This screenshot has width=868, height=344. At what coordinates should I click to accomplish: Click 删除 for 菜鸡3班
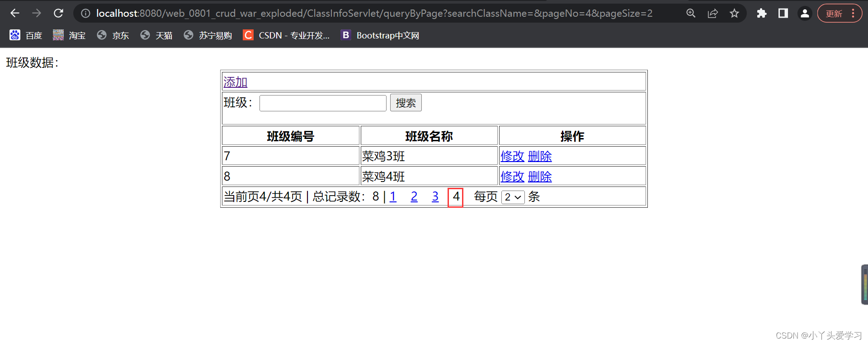click(x=540, y=156)
